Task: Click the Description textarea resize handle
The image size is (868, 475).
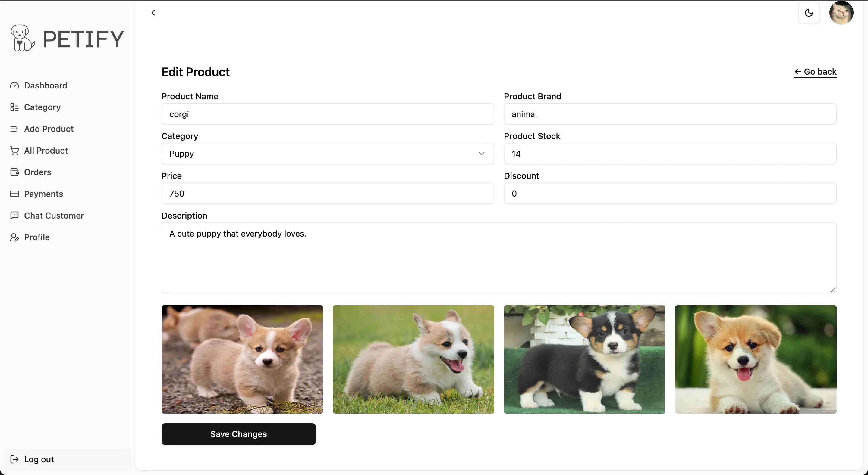Action: 833,290
